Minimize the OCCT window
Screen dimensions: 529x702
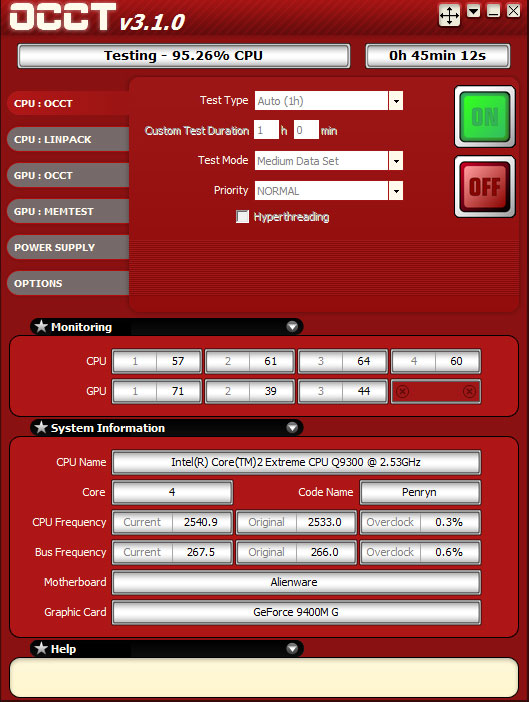493,11
